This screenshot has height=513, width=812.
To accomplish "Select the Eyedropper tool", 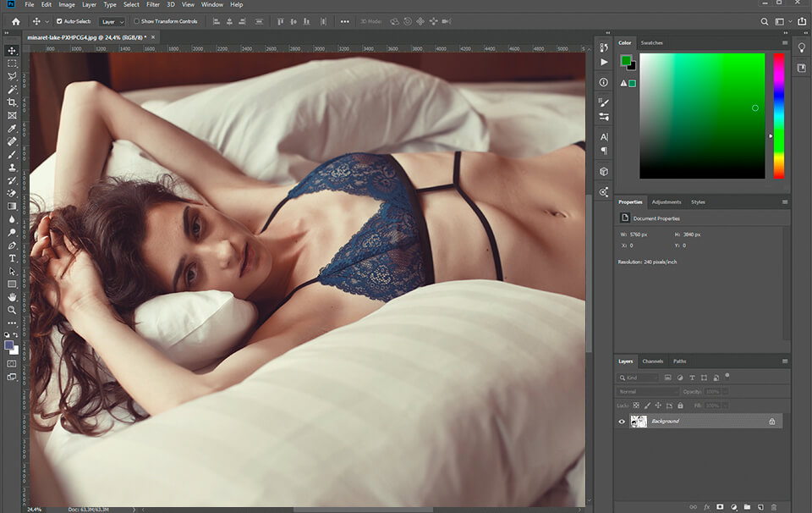I will [12, 128].
